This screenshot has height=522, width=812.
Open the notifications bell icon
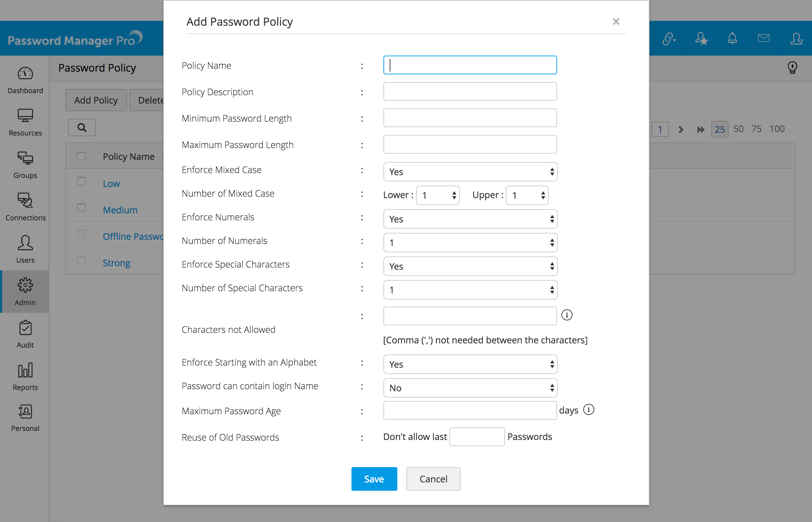[x=732, y=38]
